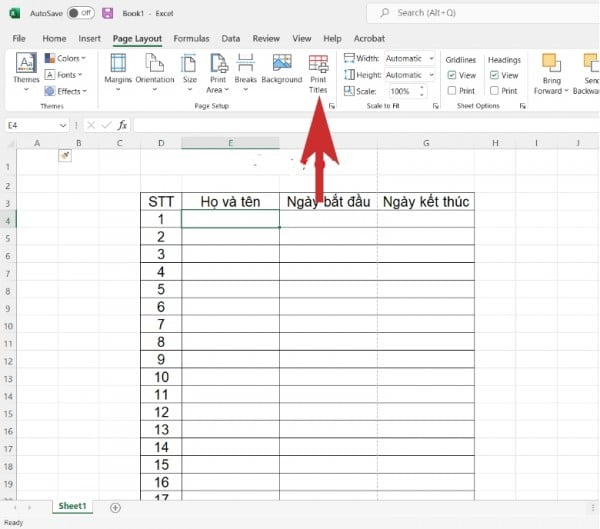
Task: Click the Select All corner triangle
Action: click(11, 144)
